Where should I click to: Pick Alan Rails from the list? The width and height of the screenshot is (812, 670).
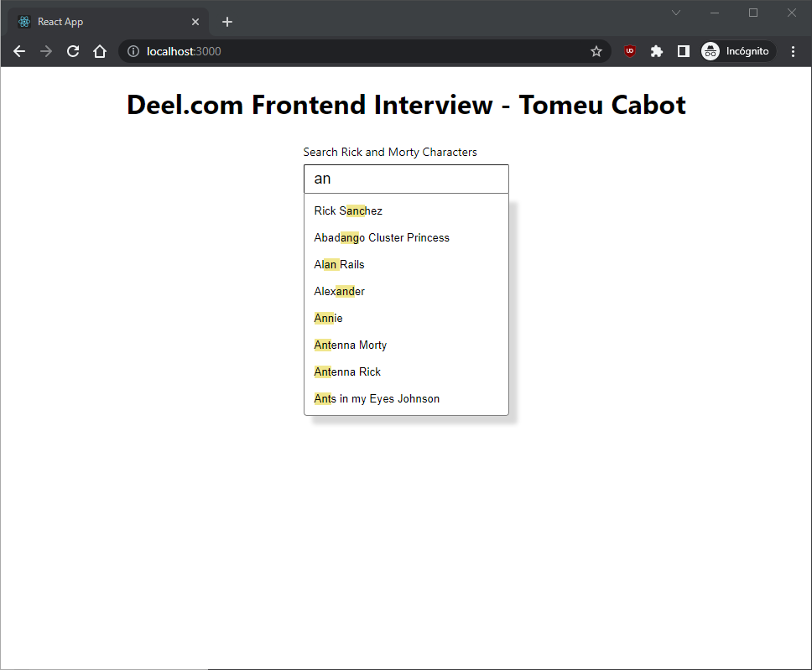[x=406, y=265]
